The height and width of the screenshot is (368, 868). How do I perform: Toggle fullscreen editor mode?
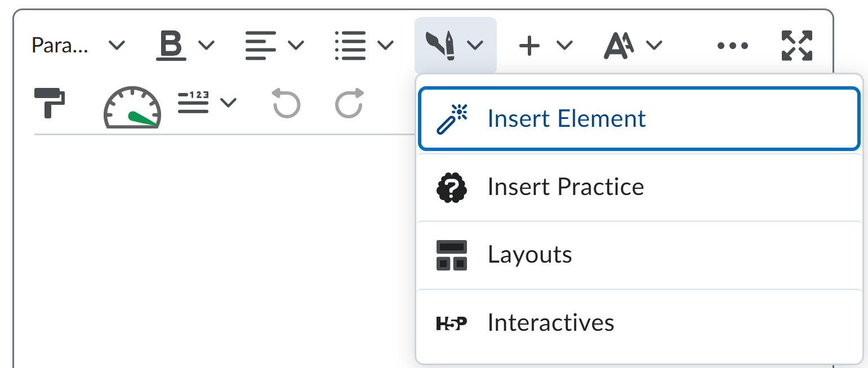coord(797,45)
